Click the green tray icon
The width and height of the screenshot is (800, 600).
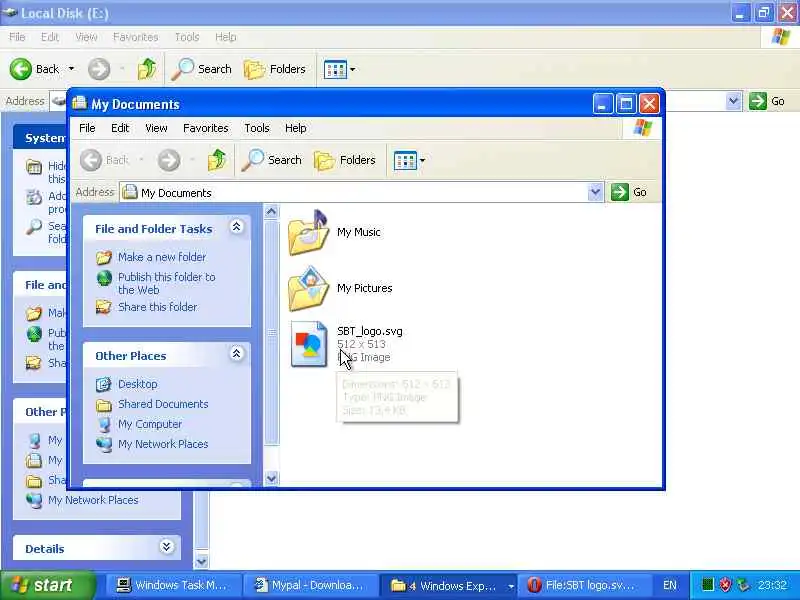click(x=708, y=585)
